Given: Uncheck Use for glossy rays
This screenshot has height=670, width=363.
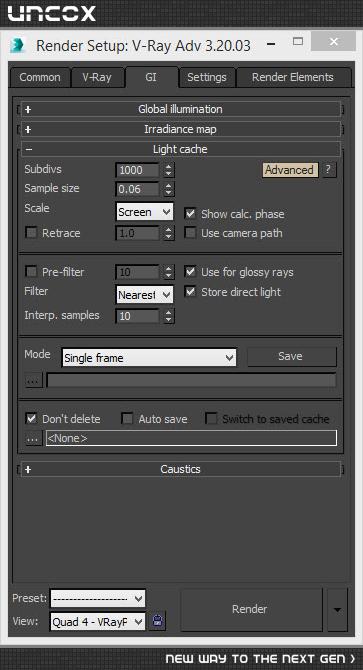Looking at the screenshot, I should [x=190, y=272].
